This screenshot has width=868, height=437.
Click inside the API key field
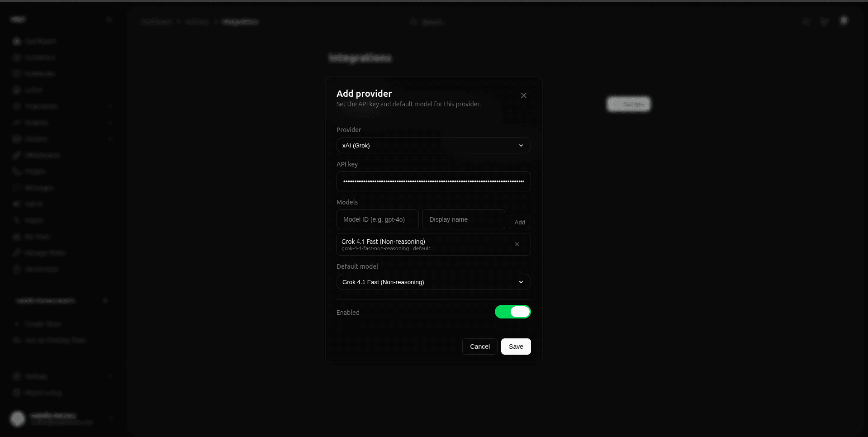point(433,181)
